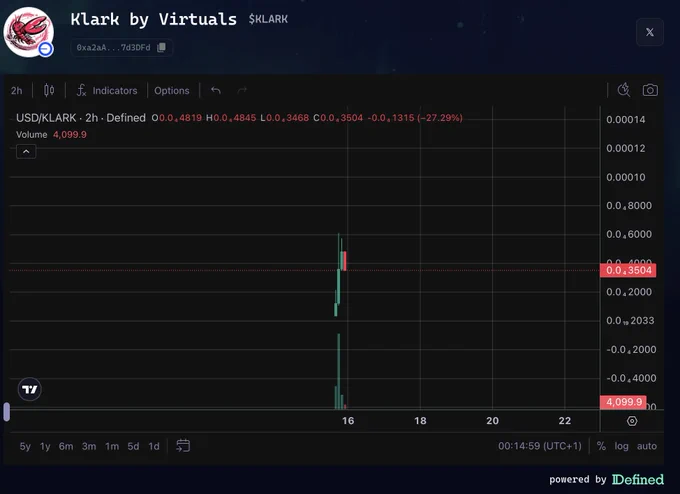Screen dimensions: 680x494
Task: Take a chart snapshot with the camera icon
Action: 650,90
